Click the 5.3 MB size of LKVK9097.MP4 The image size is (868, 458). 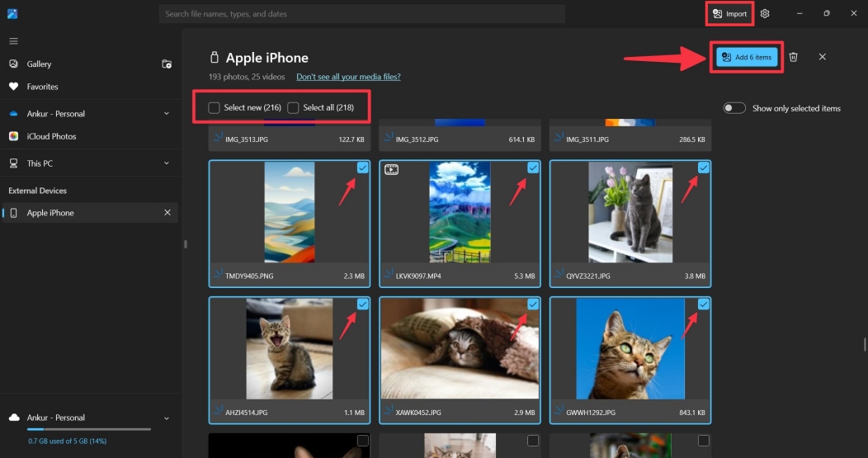point(524,276)
